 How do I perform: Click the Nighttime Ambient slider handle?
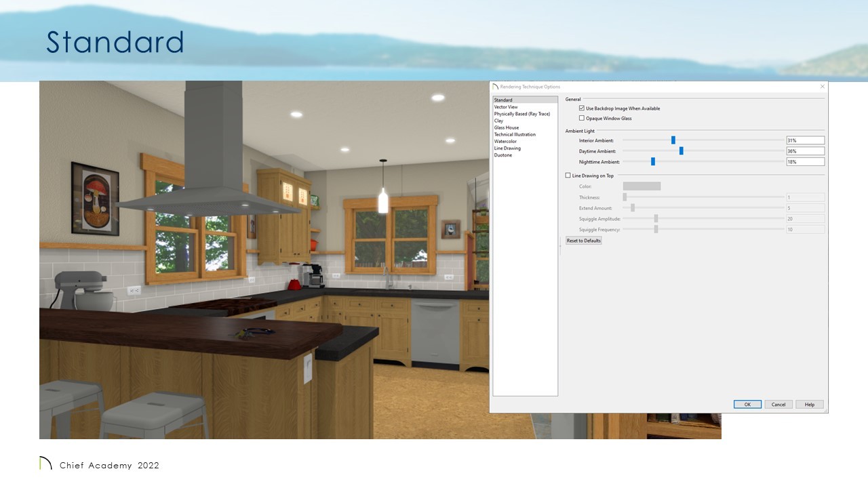(x=653, y=162)
